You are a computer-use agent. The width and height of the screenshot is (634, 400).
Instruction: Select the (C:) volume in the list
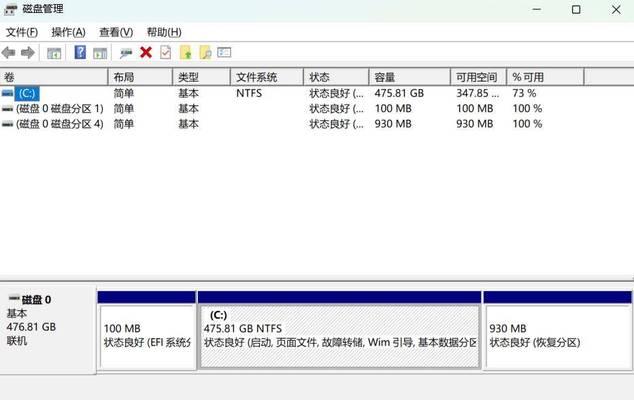pos(27,93)
